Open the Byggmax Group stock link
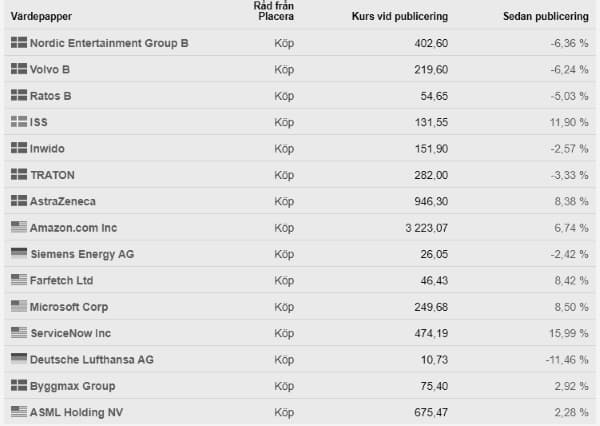 pyautogui.click(x=73, y=386)
